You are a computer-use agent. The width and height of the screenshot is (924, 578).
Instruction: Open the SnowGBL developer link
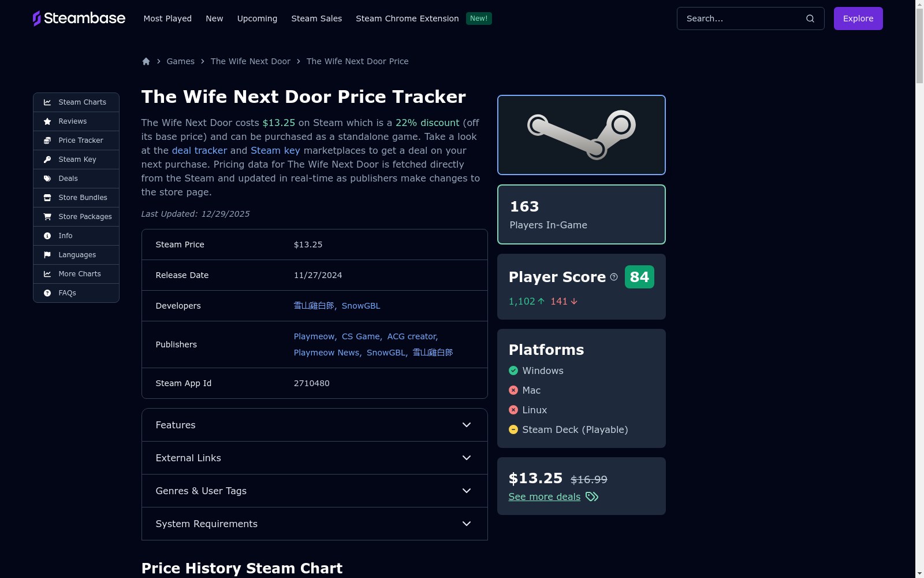coord(361,306)
